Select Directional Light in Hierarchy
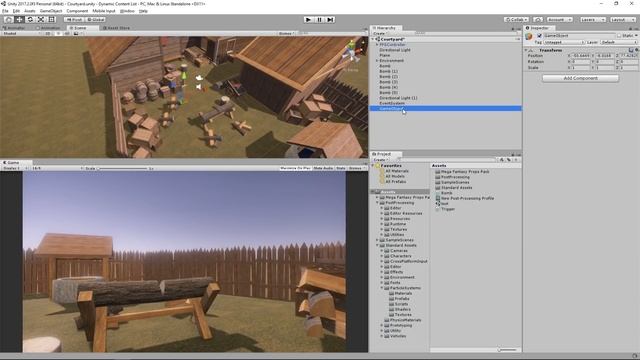640x360 pixels. 395,50
